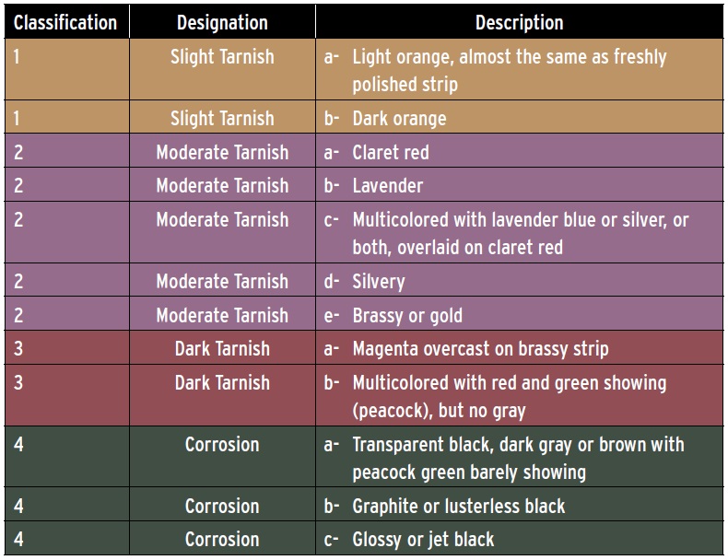Select 'Graphite or lusterless black' cell
The height and width of the screenshot is (560, 728).
click(519, 505)
